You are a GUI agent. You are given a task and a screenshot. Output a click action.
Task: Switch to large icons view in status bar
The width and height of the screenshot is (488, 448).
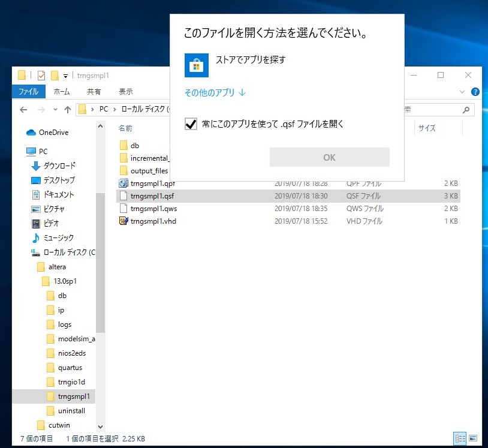click(473, 438)
